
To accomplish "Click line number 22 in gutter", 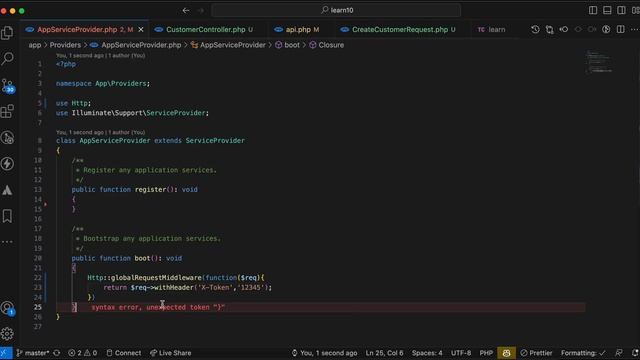I will coord(38,278).
